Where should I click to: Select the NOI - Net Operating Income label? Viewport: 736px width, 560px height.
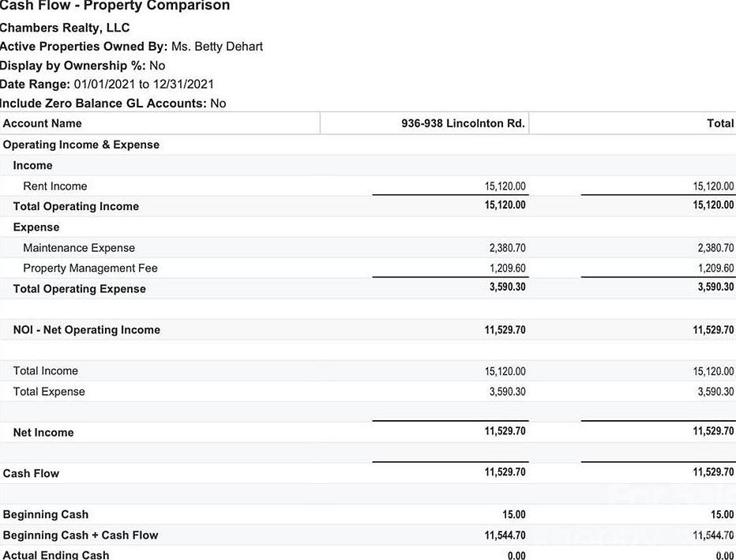click(x=87, y=330)
